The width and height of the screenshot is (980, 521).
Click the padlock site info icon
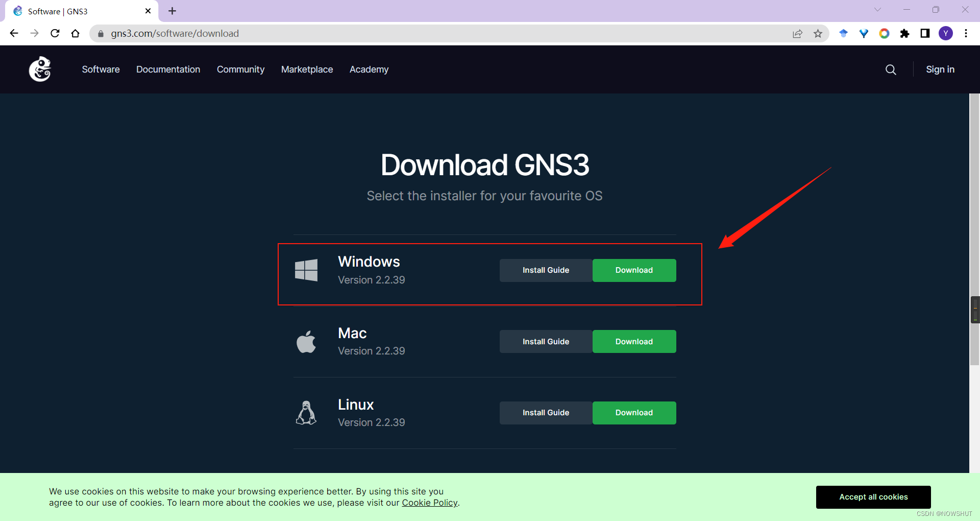(x=101, y=34)
